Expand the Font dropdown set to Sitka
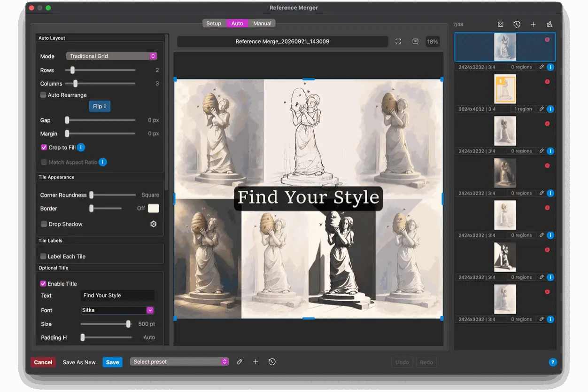 pos(117,310)
